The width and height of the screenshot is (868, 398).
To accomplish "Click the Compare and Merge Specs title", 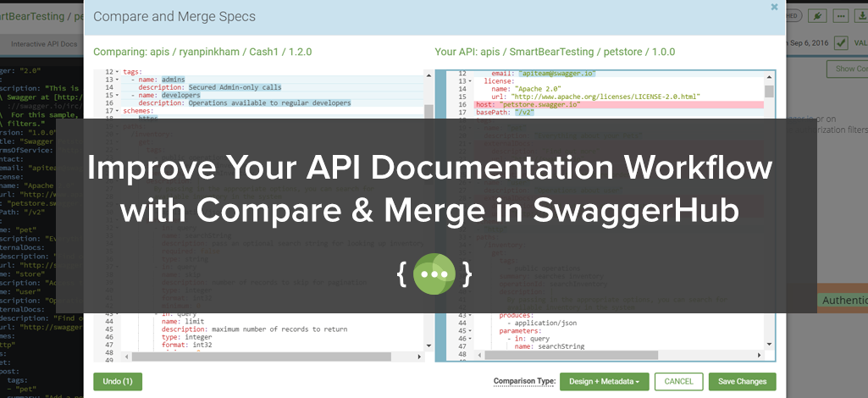I will click(174, 17).
